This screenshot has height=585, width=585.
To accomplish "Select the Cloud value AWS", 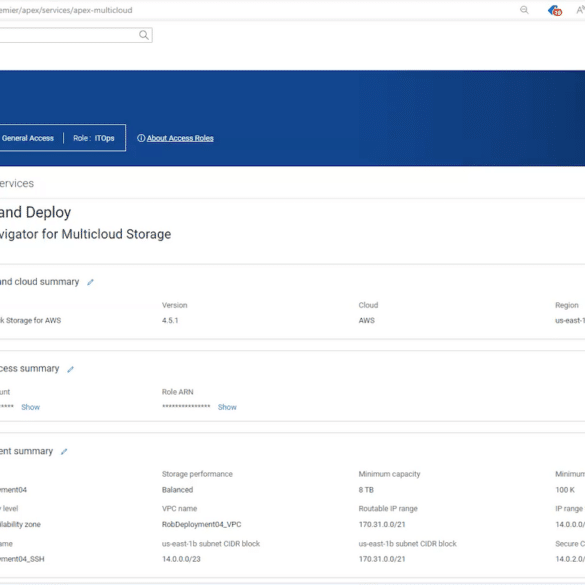I will click(x=367, y=320).
